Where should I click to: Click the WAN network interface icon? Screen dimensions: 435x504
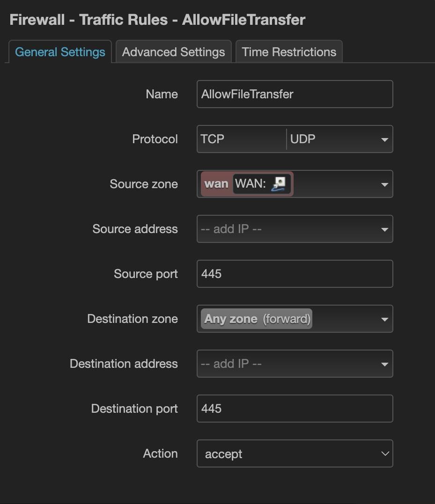(x=278, y=184)
